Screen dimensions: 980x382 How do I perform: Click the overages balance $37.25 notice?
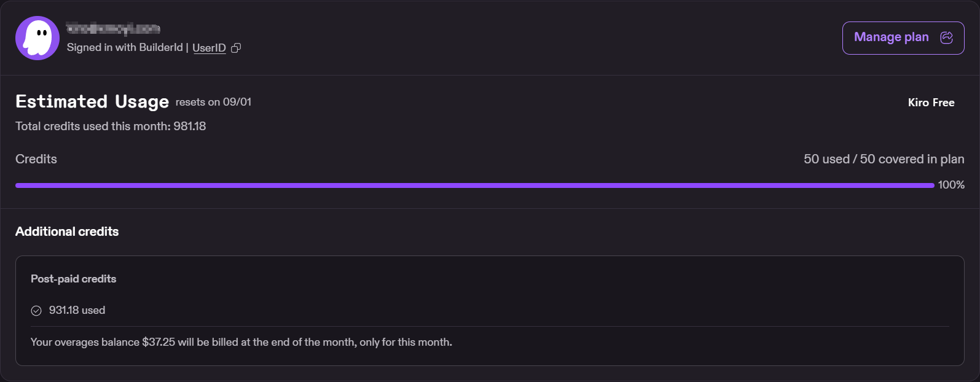tap(241, 342)
